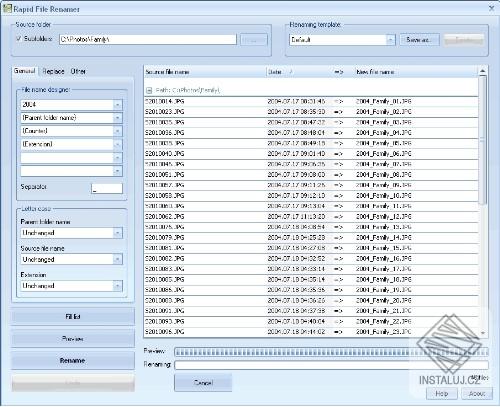
Task: Open the fifth empty designer dropdown
Action: pos(117,158)
